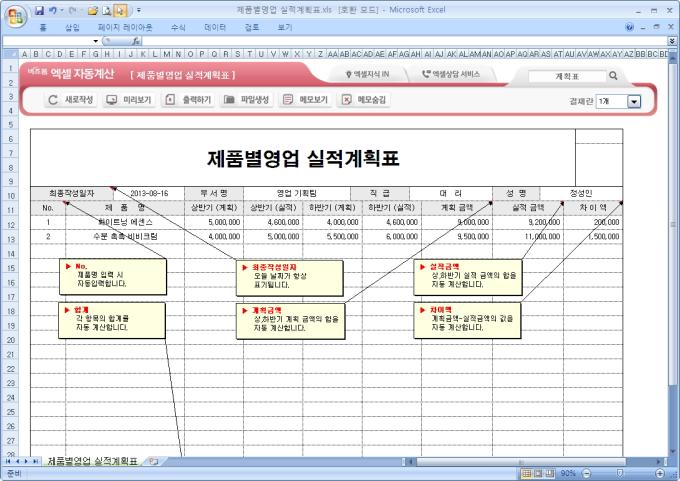Open the 보기 ribbon tab

(284, 27)
